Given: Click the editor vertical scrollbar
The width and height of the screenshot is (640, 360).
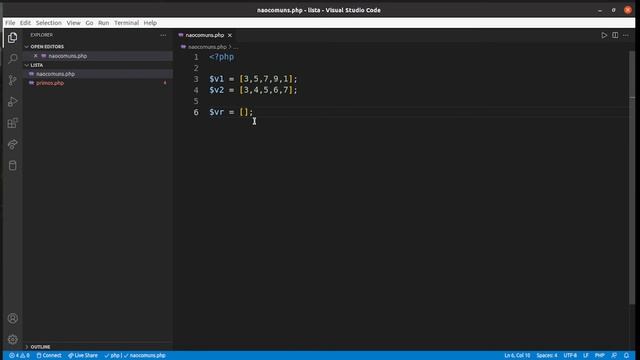Looking at the screenshot, I should 632,178.
